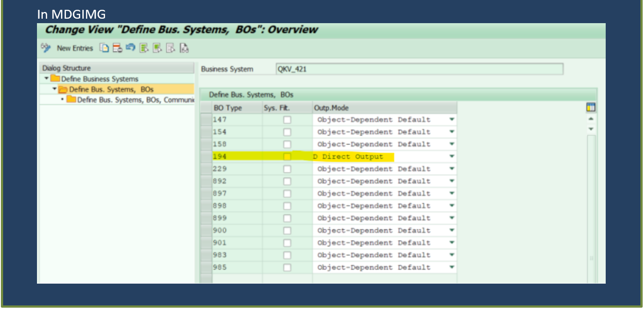Collapse Define Business Systems tree arrow
The height and width of the screenshot is (309, 644).
tap(46, 79)
